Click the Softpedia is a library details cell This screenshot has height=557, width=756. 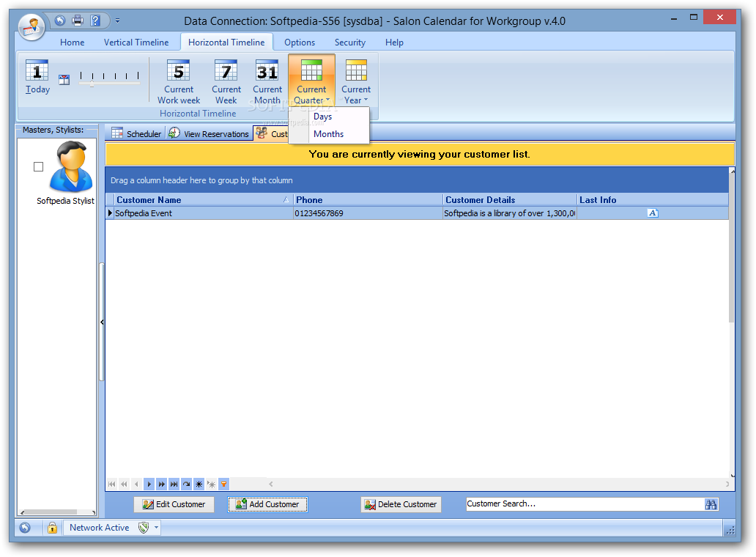(x=510, y=213)
